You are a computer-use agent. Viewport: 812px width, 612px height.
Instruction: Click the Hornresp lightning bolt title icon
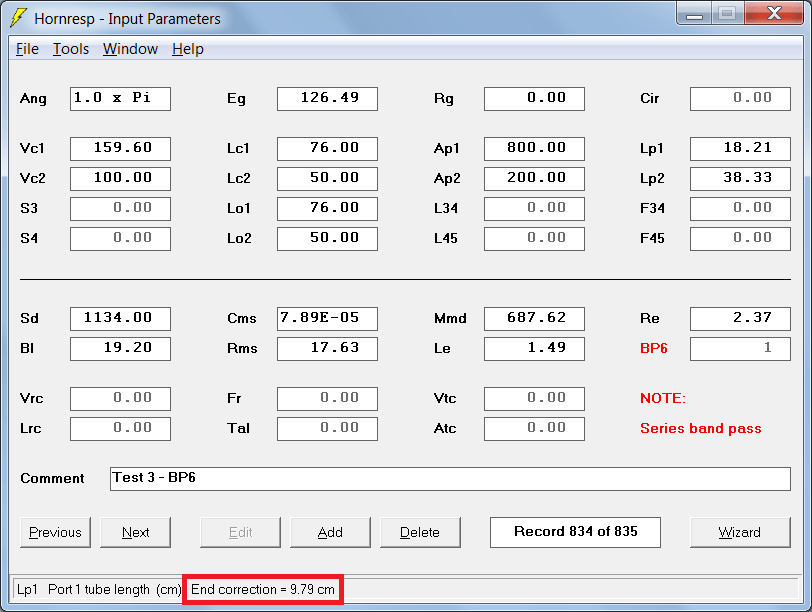pos(18,18)
